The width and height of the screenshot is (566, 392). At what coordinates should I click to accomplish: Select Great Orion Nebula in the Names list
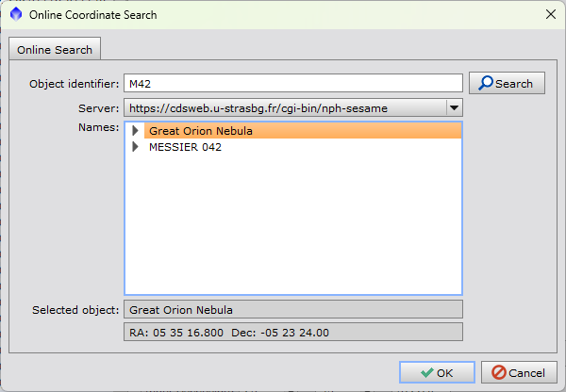click(201, 131)
